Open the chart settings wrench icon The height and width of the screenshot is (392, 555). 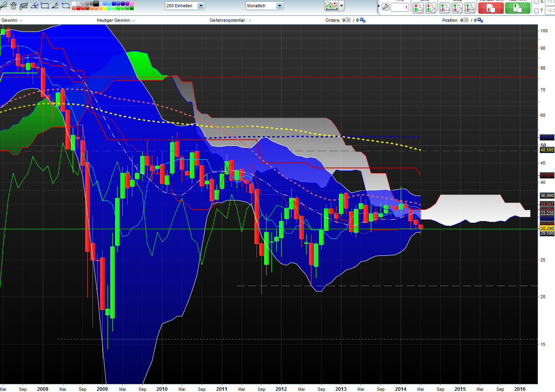point(386,7)
